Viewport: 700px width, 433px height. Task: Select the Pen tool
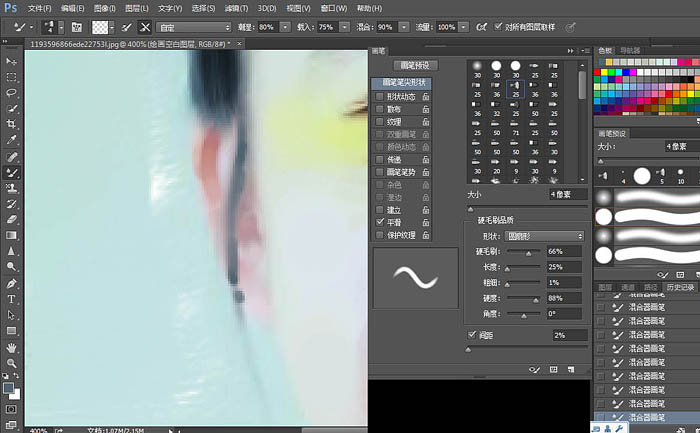[11, 283]
